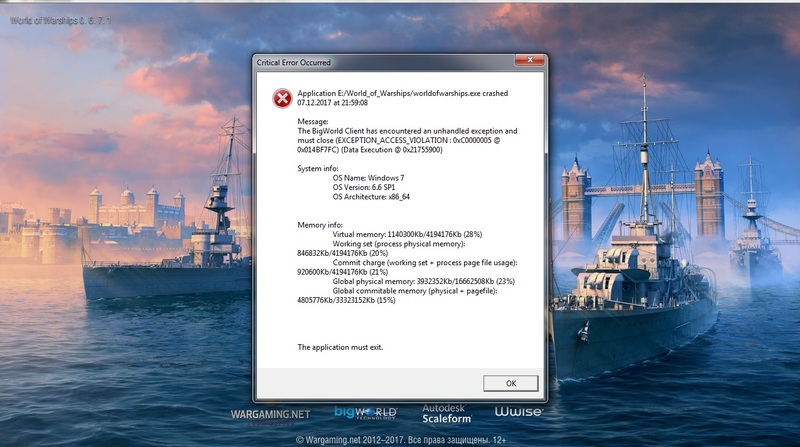Click the OK button in the error dialog
800x447 pixels.
coord(509,383)
